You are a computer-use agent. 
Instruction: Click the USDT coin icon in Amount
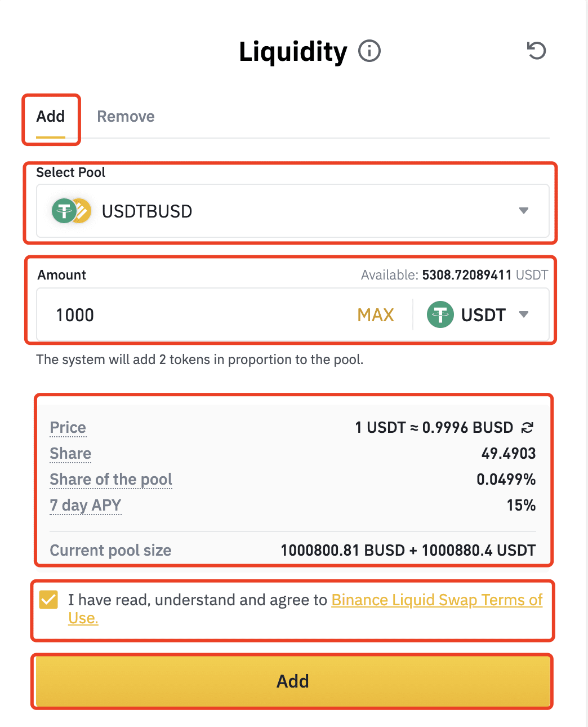pos(440,314)
